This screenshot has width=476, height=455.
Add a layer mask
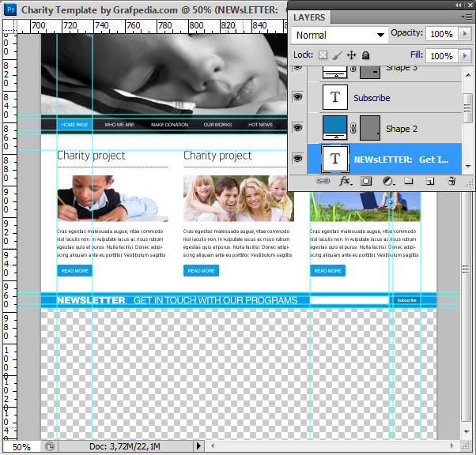(366, 181)
